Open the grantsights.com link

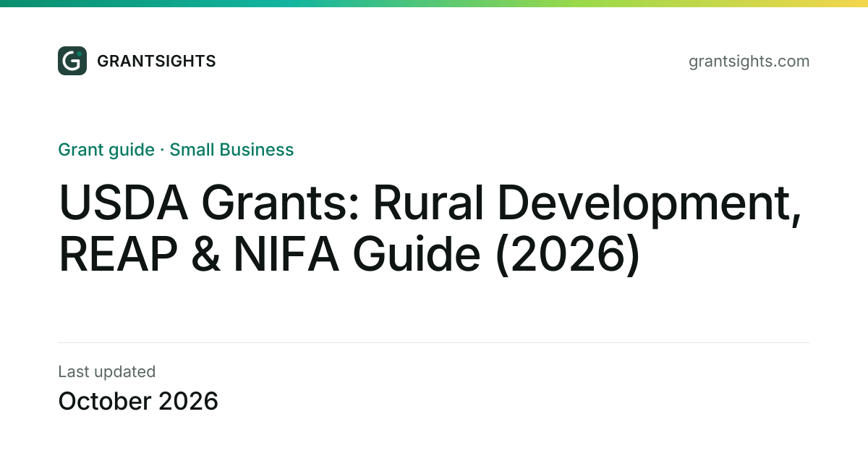coord(749,62)
